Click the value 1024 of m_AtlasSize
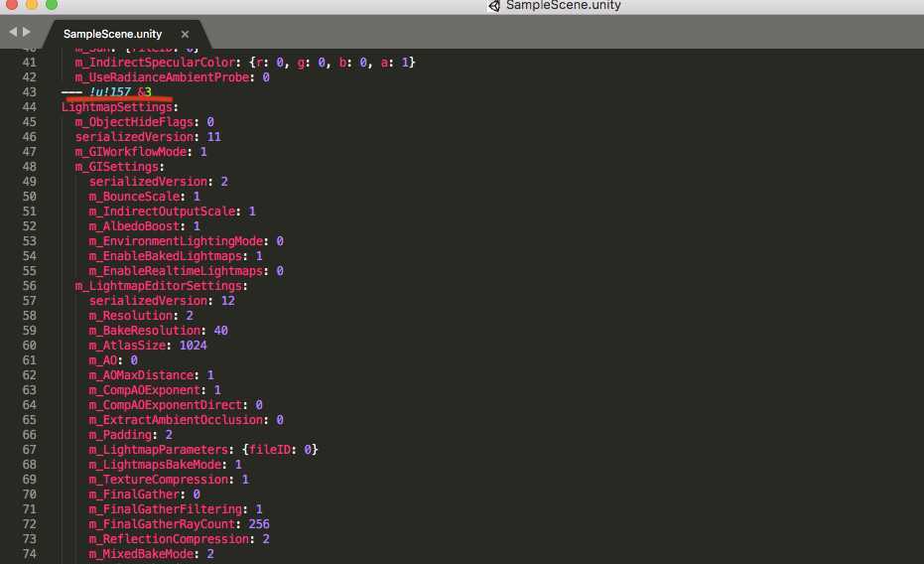This screenshot has height=564, width=924. pyautogui.click(x=194, y=346)
